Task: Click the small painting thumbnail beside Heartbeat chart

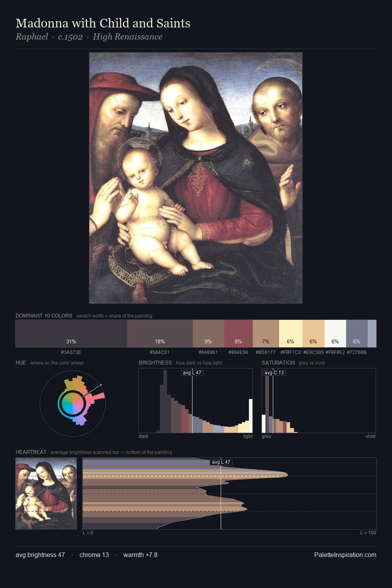Action: point(46,494)
